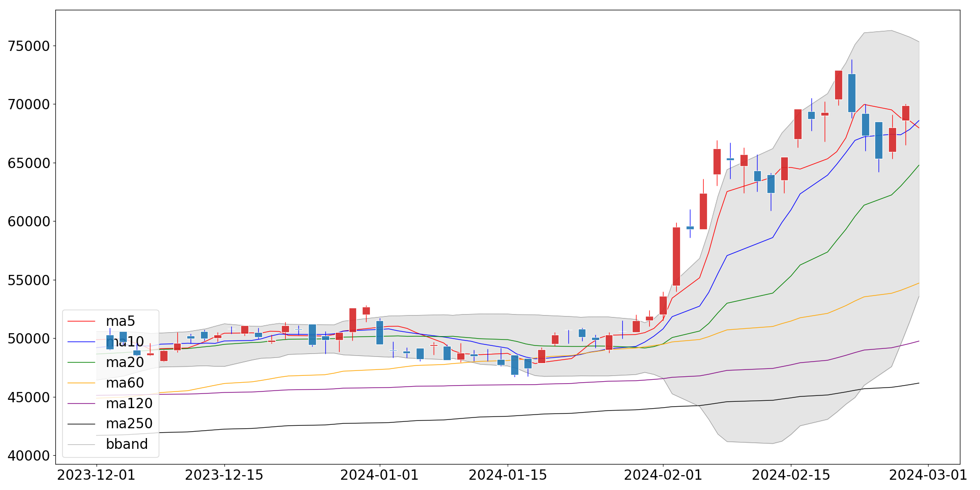This screenshot has height=490, width=980.
Task: Click the ma60 legend label
Action: pos(125,383)
